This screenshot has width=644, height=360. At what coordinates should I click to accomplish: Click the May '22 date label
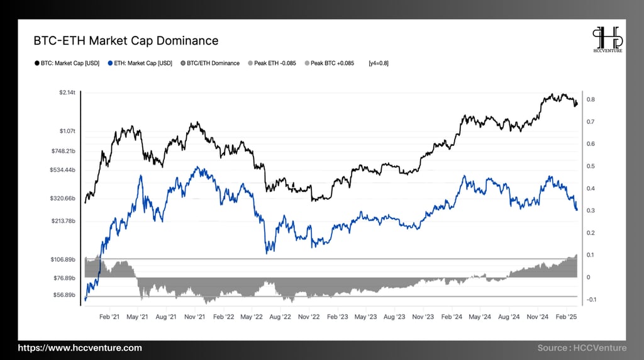tap(252, 317)
